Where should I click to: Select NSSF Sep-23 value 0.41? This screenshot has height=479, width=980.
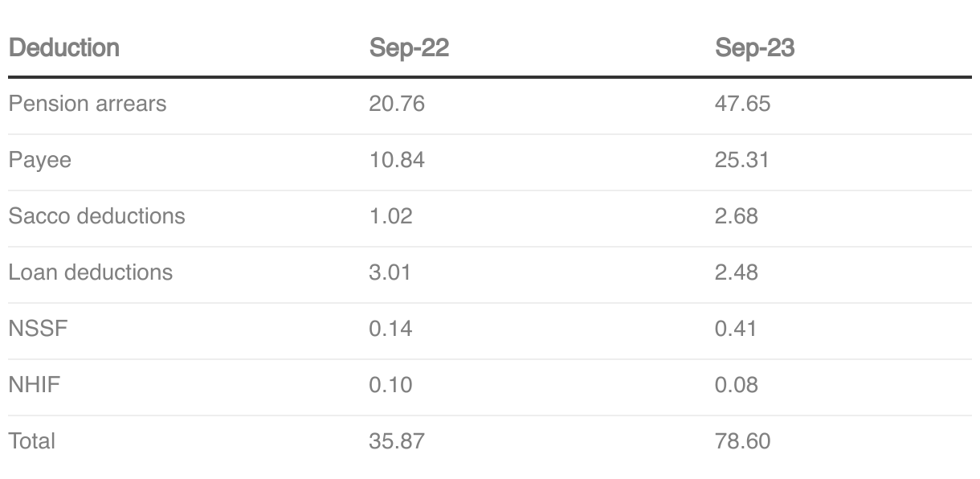[x=735, y=329]
